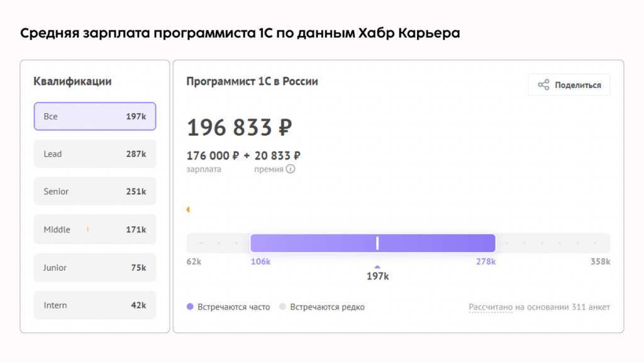Choose the Middle qualification filter
This screenshot has height=362, width=644.
coord(94,229)
